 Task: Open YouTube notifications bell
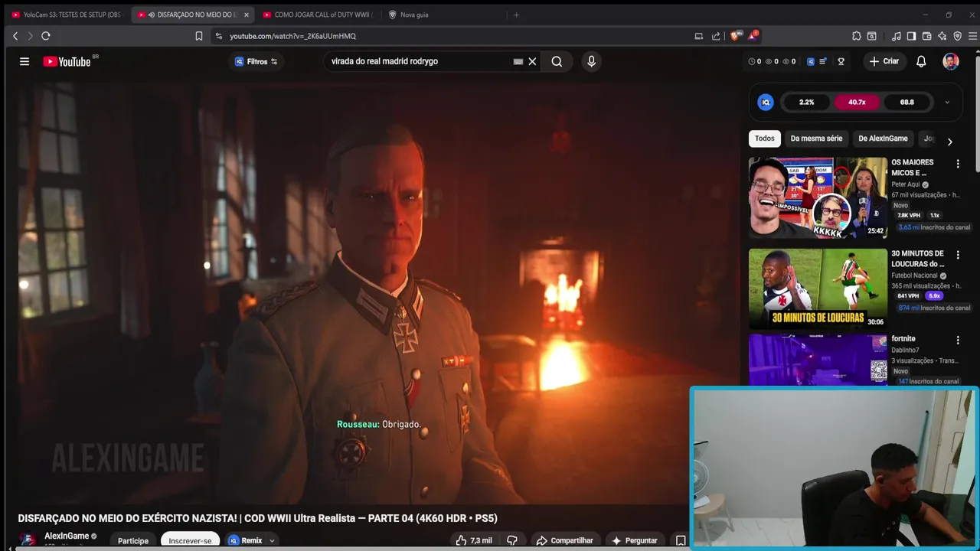coord(921,61)
